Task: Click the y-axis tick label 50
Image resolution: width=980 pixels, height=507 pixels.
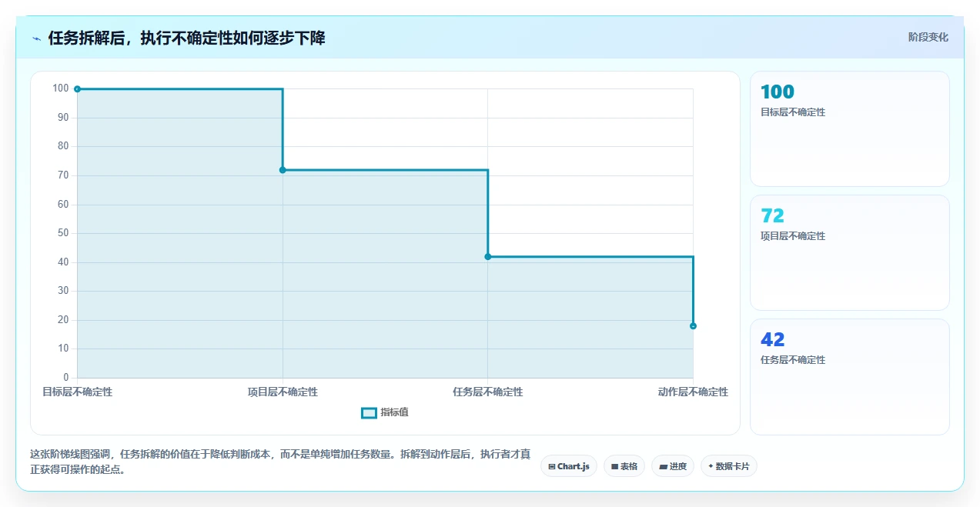Action: (x=63, y=233)
